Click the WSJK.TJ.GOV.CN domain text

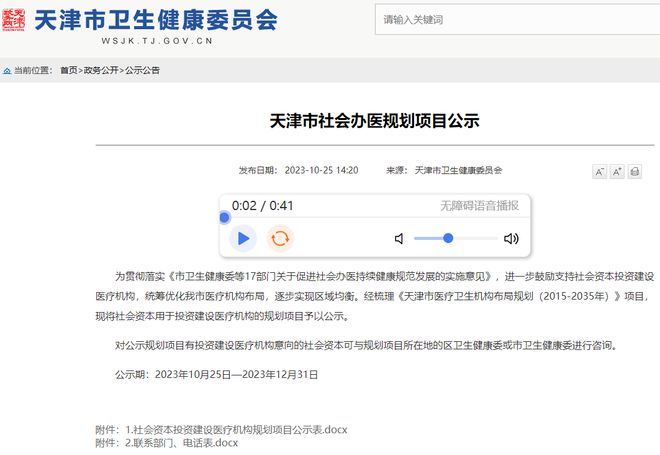click(x=157, y=41)
